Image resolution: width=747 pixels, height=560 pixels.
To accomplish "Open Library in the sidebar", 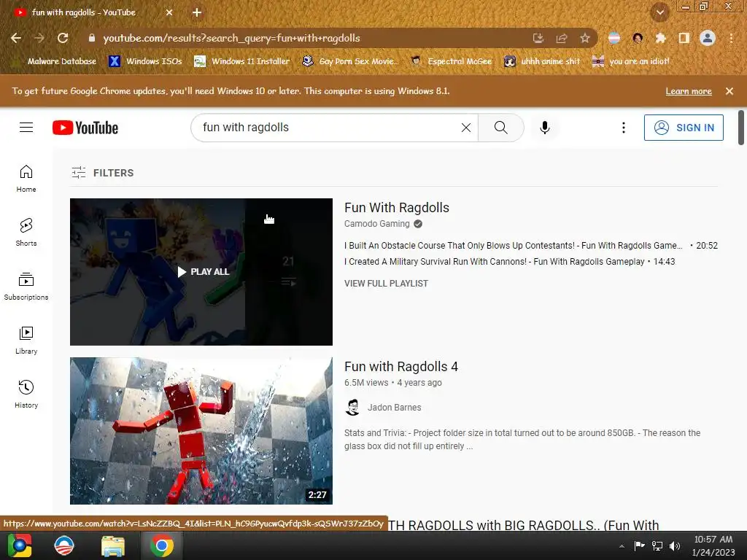I will tap(26, 341).
